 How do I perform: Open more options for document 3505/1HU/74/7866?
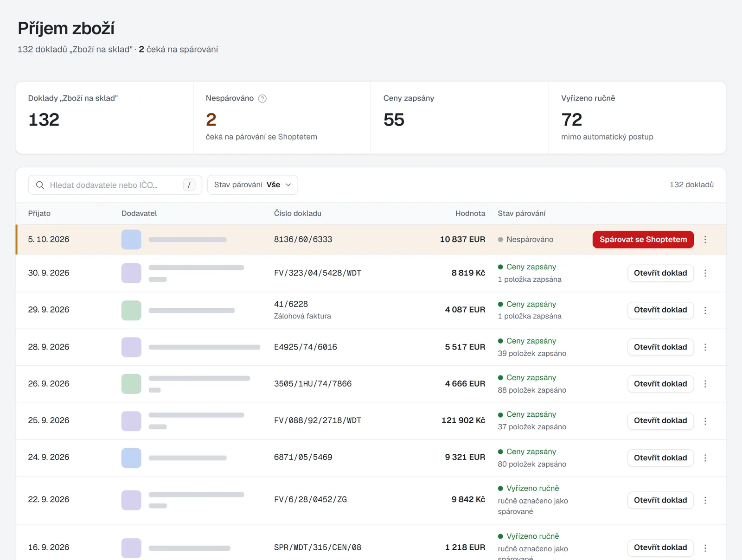(705, 384)
